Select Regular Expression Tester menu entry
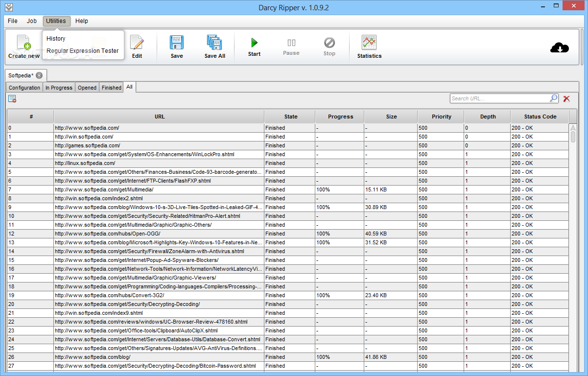 [83, 51]
